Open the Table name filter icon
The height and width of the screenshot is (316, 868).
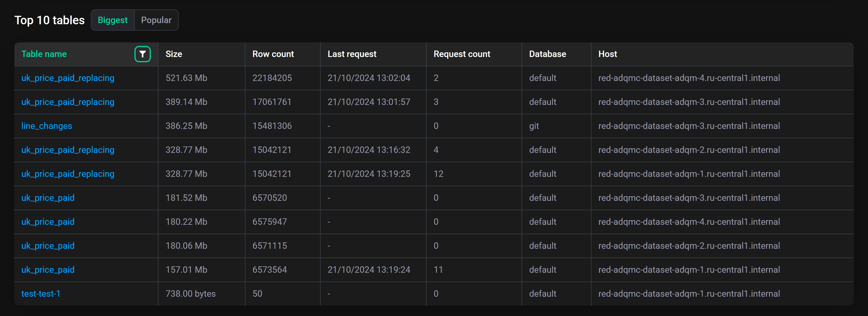[143, 54]
